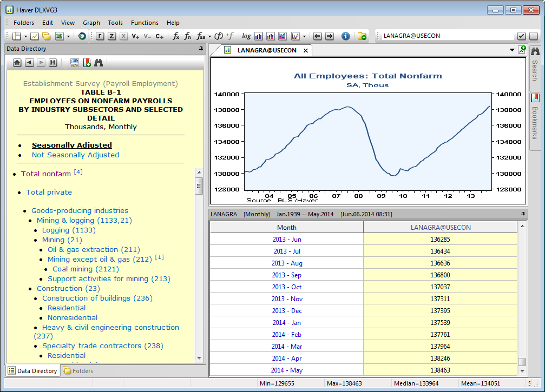Image resolution: width=545 pixels, height=392 pixels.
Task: Click the network computer icon in Data Directory
Action: coord(74,63)
